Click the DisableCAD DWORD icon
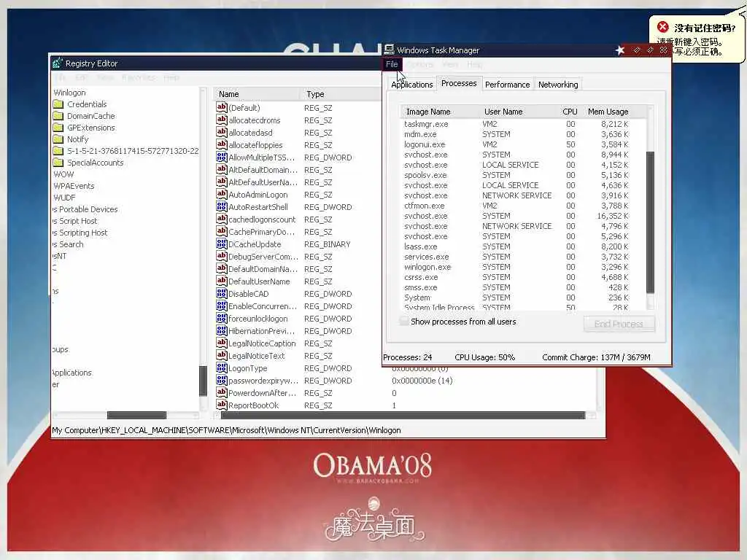Image resolution: width=747 pixels, height=560 pixels. click(222, 293)
